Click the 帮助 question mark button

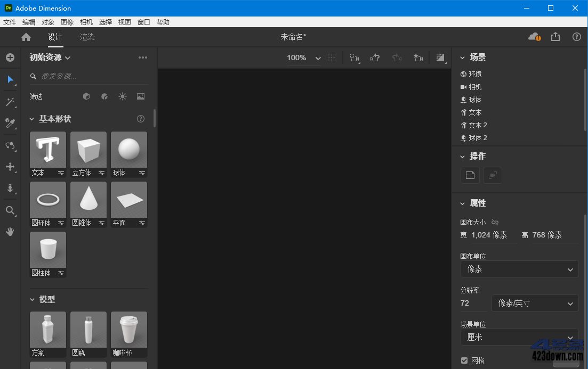click(x=576, y=37)
